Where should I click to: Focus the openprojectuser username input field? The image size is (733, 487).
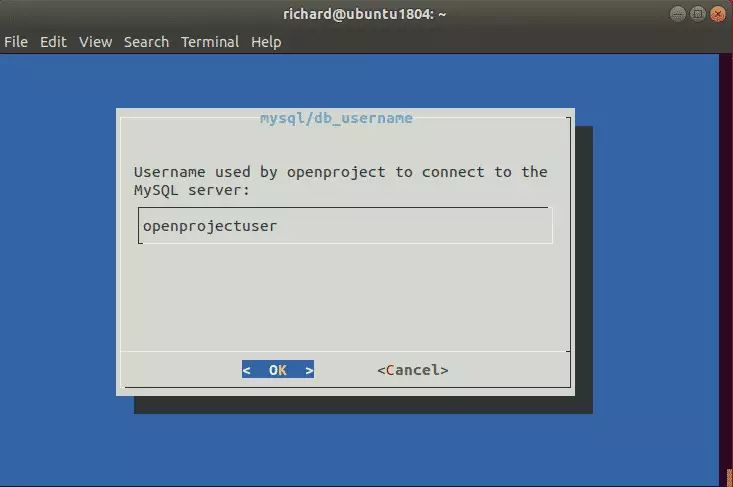click(x=345, y=226)
